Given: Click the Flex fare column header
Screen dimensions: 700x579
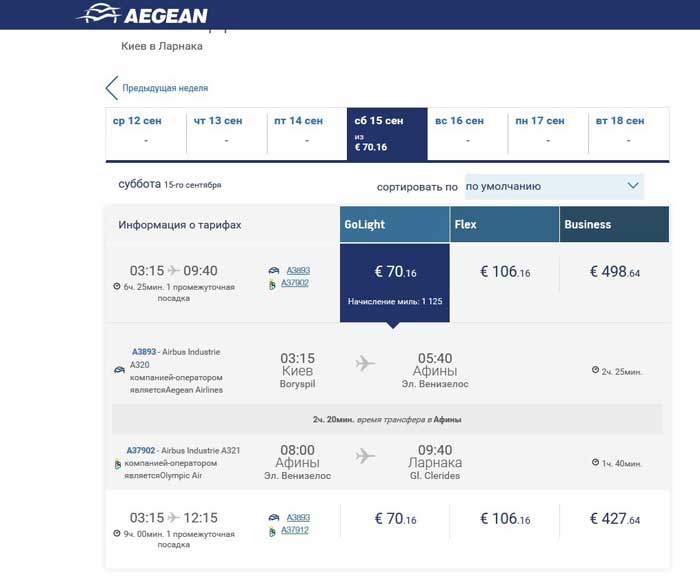Looking at the screenshot, I should pos(505,225).
